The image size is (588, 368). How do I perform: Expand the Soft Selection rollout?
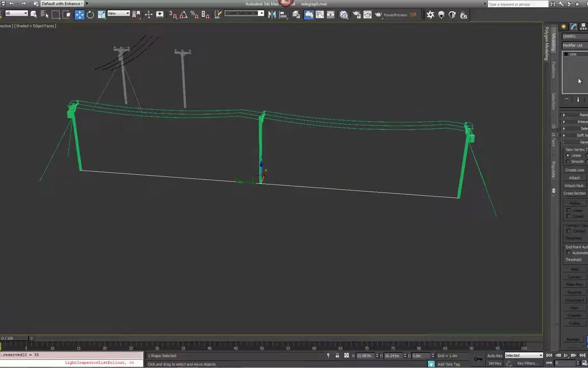coord(575,135)
